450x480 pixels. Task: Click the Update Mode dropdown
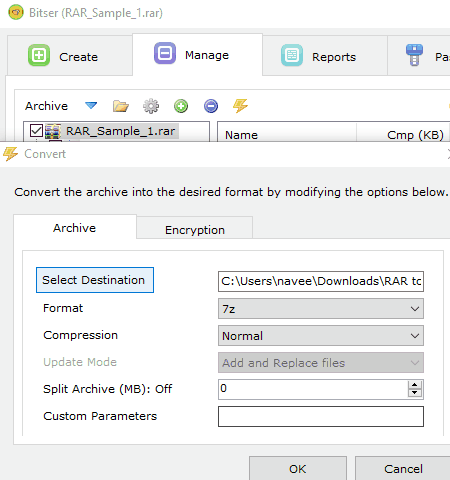tap(321, 363)
